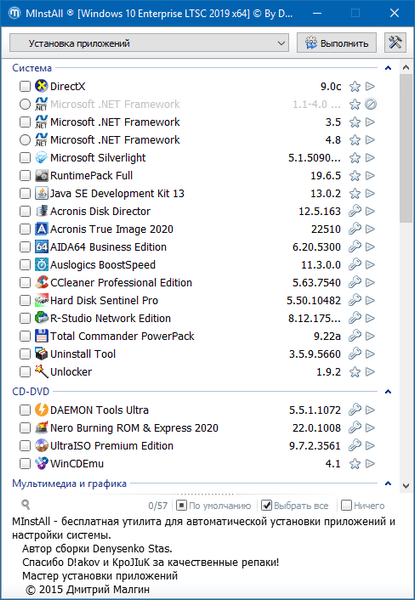415x600 pixels.
Task: Click the star icon beside Microsoft Silverlight
Action: coord(355,158)
